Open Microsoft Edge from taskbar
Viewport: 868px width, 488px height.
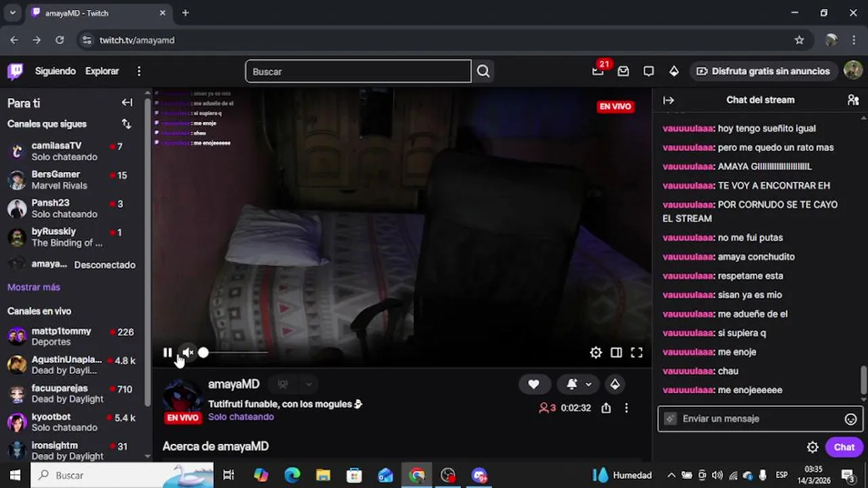click(x=292, y=475)
